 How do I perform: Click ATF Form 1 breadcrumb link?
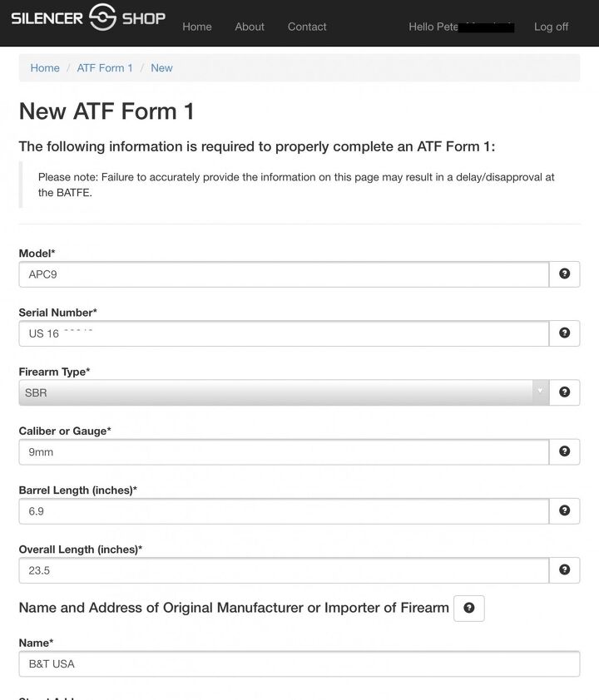(x=105, y=68)
